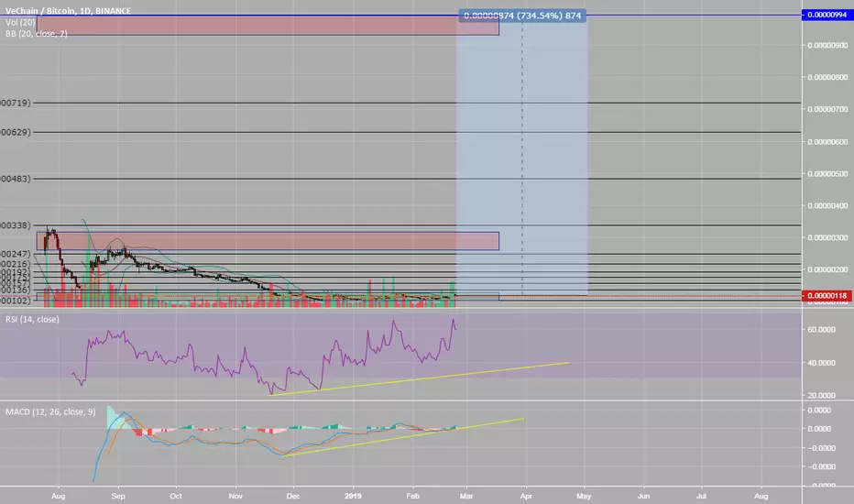Click the Oct label on time axis
This screenshot has height=504, width=854.
175,496
